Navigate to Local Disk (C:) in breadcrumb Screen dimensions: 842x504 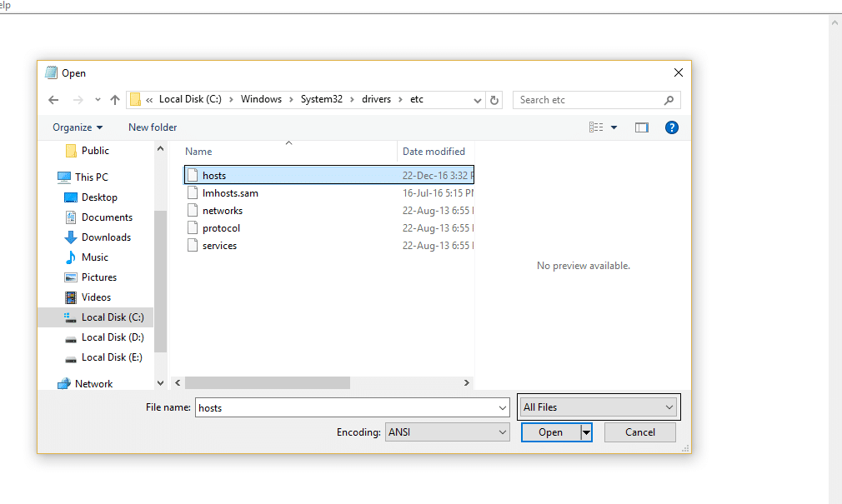[190, 99]
